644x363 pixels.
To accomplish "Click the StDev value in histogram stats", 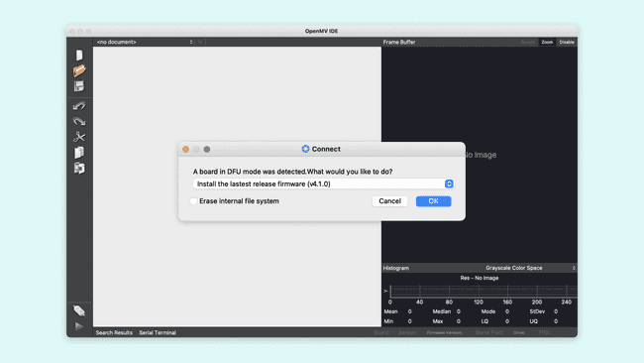I will [556, 311].
